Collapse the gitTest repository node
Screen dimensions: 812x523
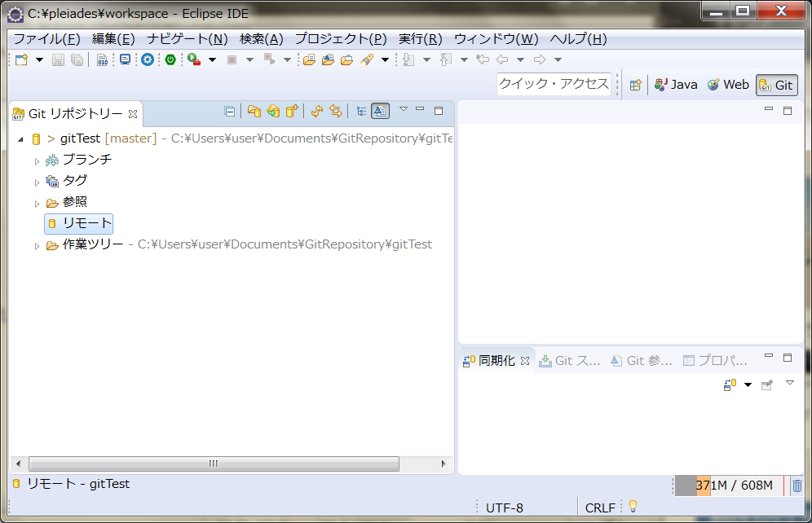coord(20,139)
